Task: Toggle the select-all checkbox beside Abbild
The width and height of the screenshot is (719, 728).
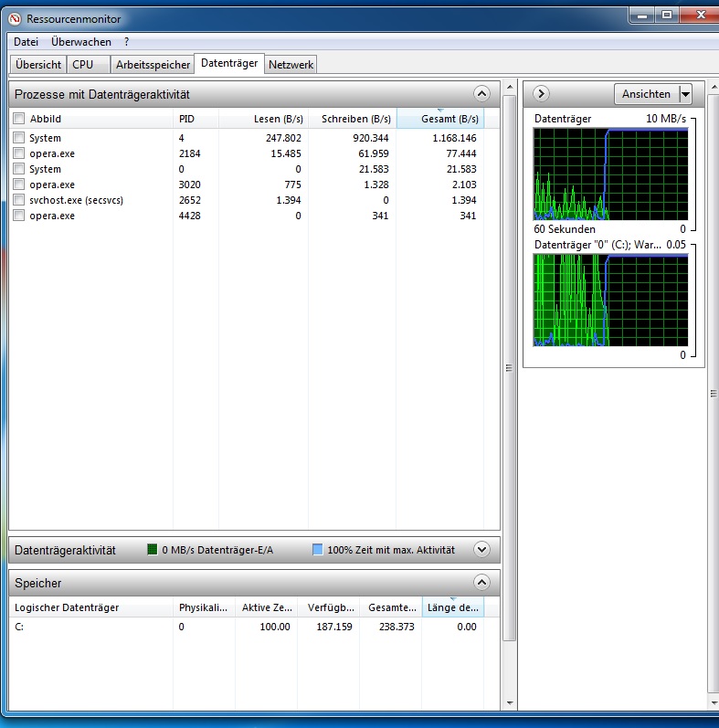Action: point(18,119)
